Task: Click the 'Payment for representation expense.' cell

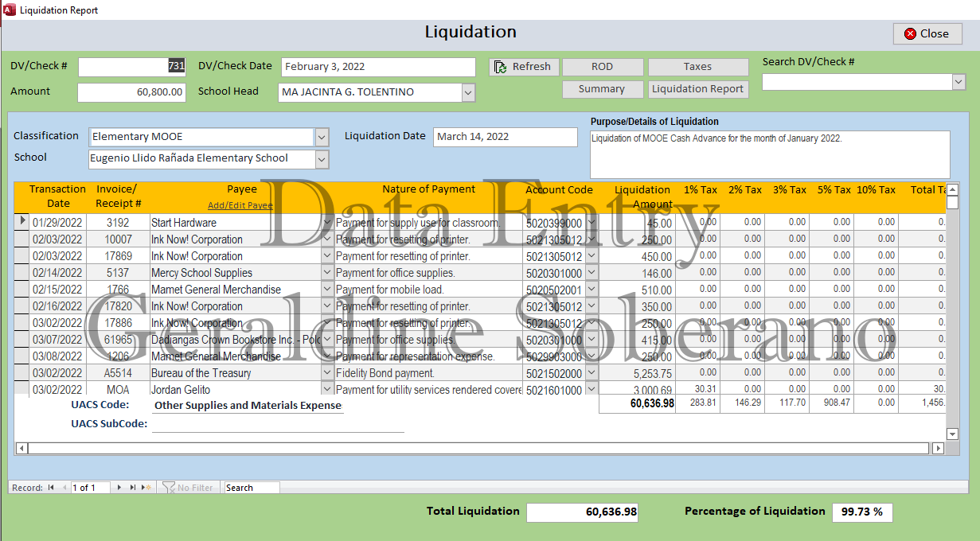Action: coord(428,356)
